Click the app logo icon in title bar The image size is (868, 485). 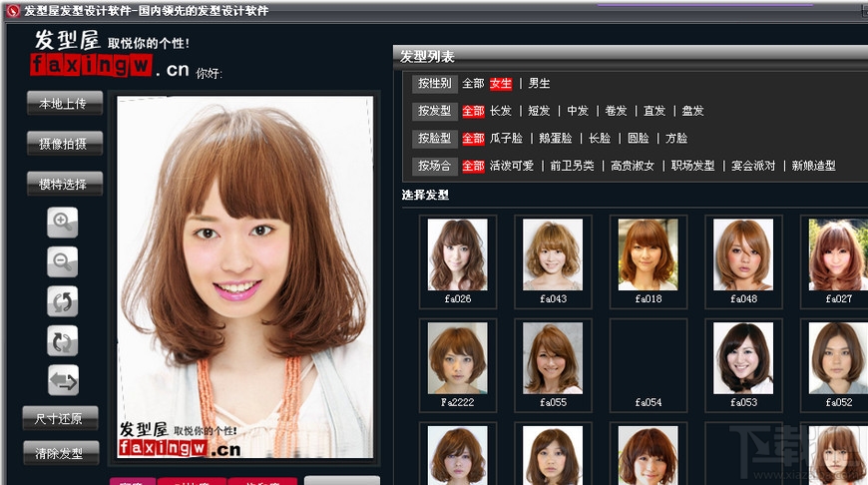pos(13,11)
